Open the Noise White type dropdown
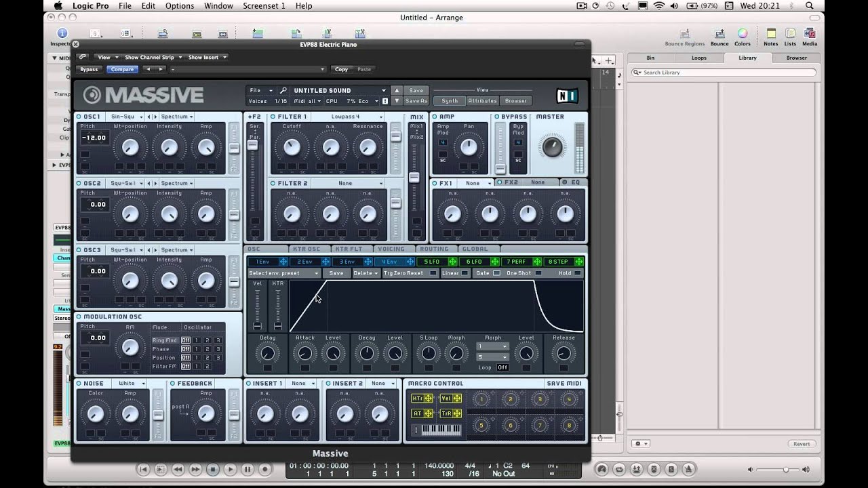The height and width of the screenshot is (488, 868). click(130, 383)
